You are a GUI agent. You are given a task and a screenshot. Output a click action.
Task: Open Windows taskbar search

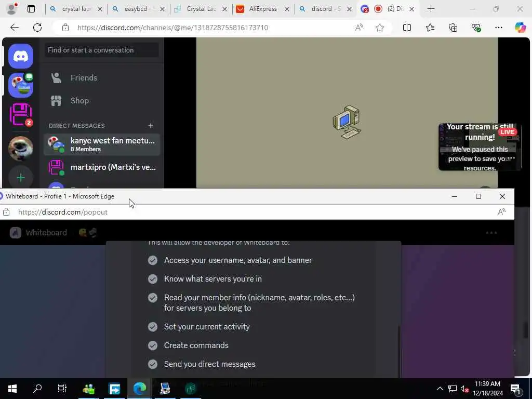(x=37, y=389)
